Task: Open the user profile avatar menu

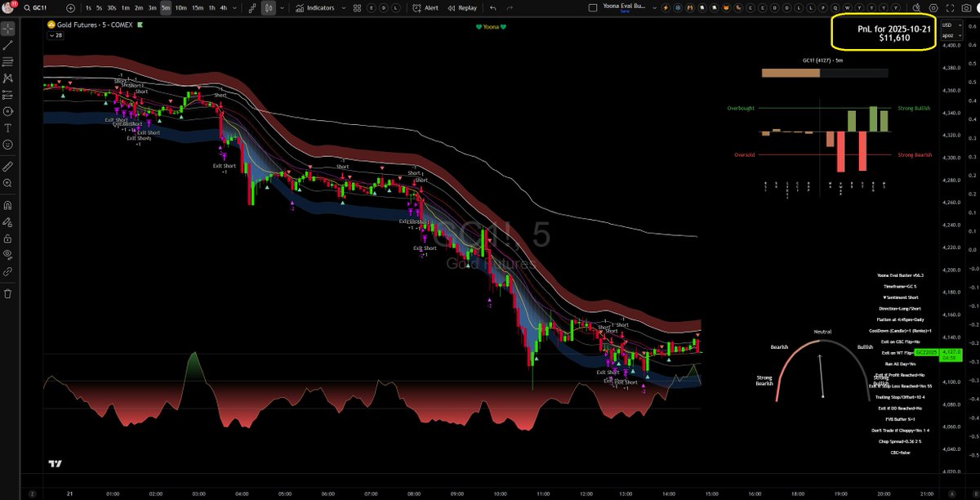Action: point(8,7)
